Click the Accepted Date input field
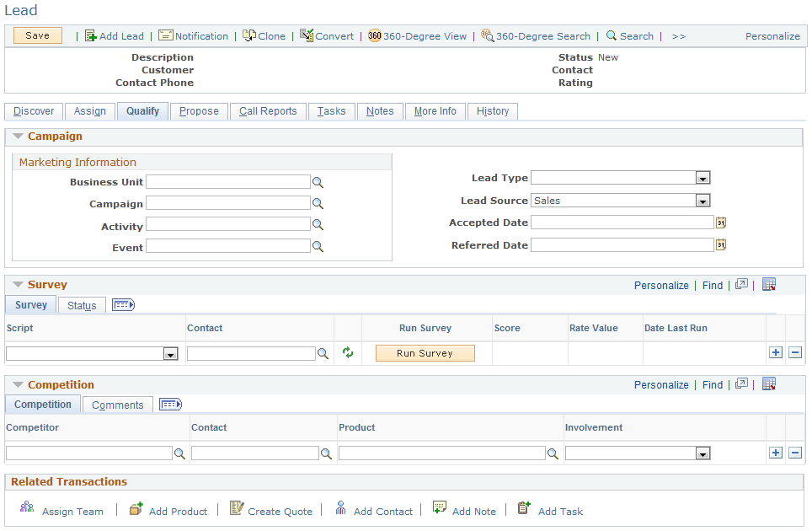 click(x=622, y=223)
